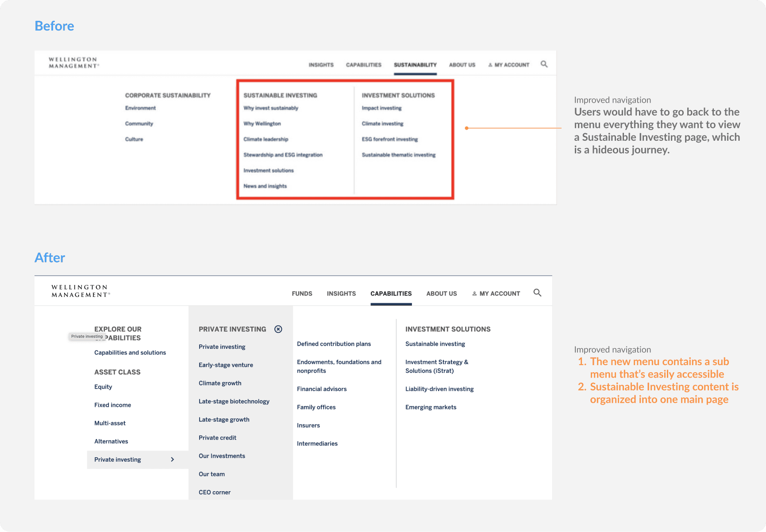Open Our Investments link
This screenshot has width=766, height=532.
click(222, 456)
